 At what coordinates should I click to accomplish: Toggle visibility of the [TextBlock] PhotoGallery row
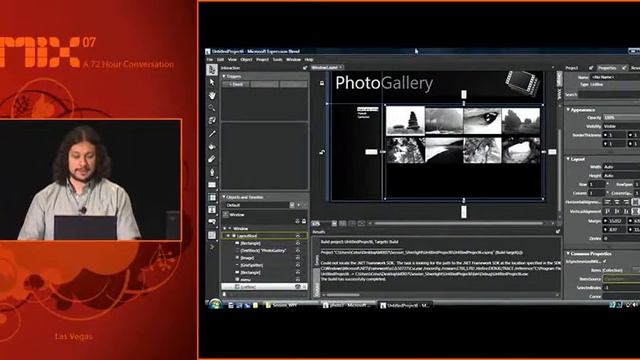(x=298, y=251)
